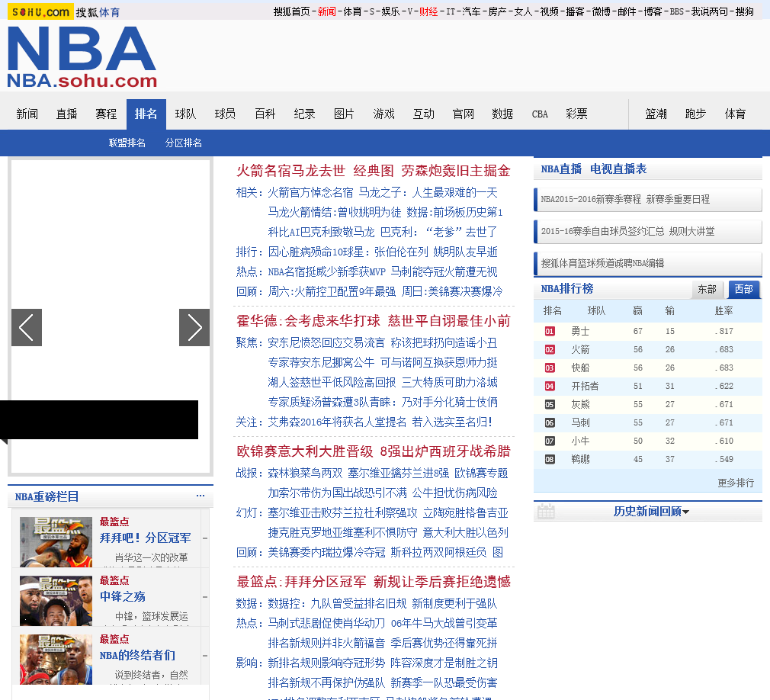Click 更多排行 link under rankings
Screen dimensions: 770x700
736,483
